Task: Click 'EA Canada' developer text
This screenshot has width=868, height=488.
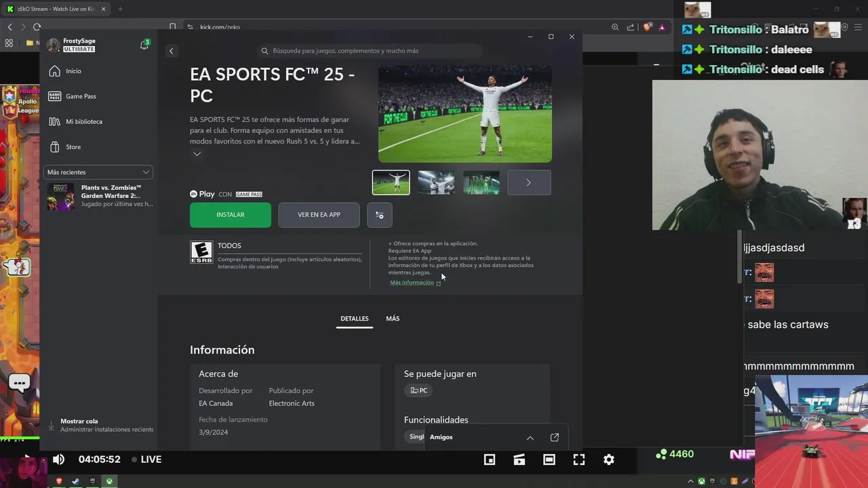Action: 216,403
